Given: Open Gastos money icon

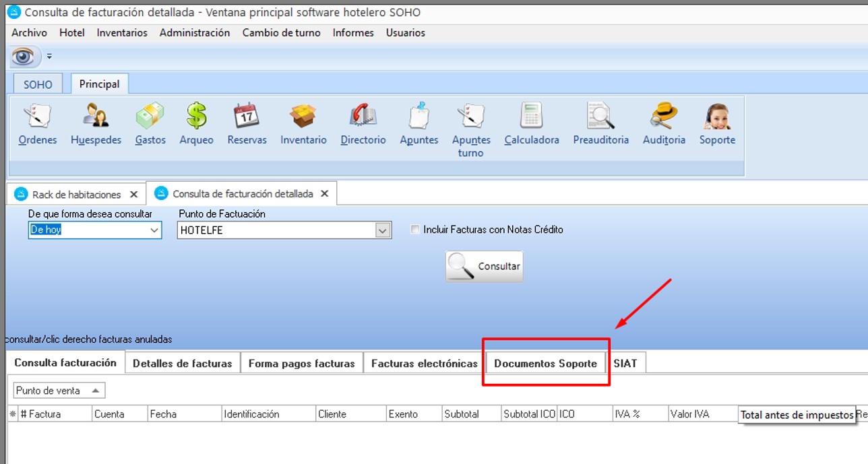Looking at the screenshot, I should (x=150, y=117).
